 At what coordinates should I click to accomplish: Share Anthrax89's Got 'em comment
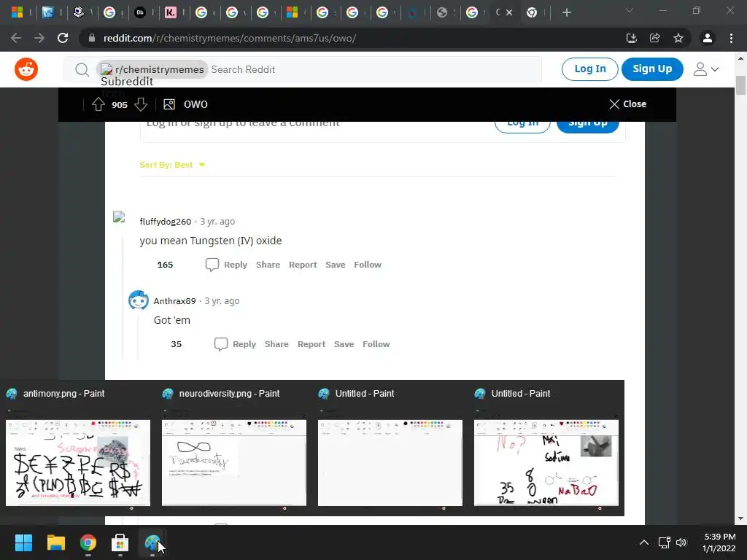tap(276, 344)
